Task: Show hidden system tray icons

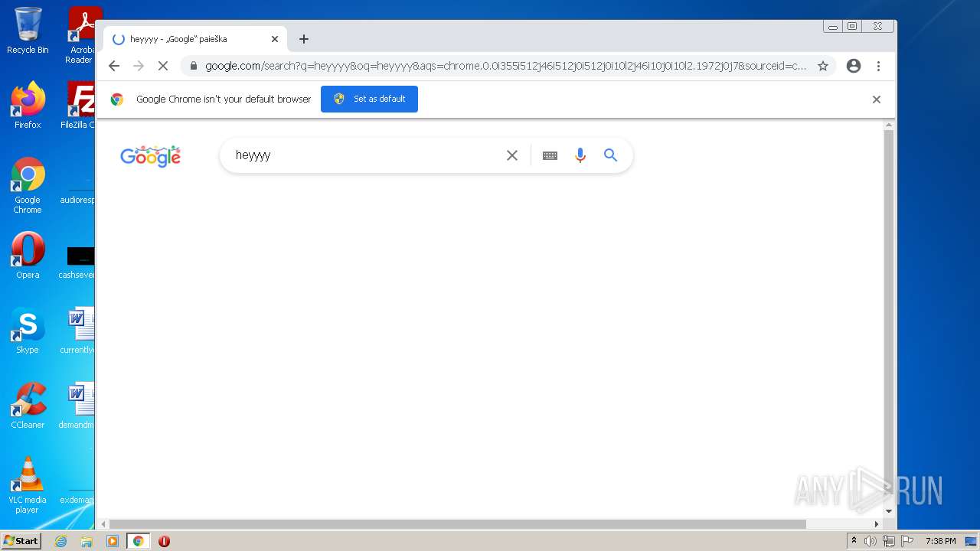Action: [854, 541]
